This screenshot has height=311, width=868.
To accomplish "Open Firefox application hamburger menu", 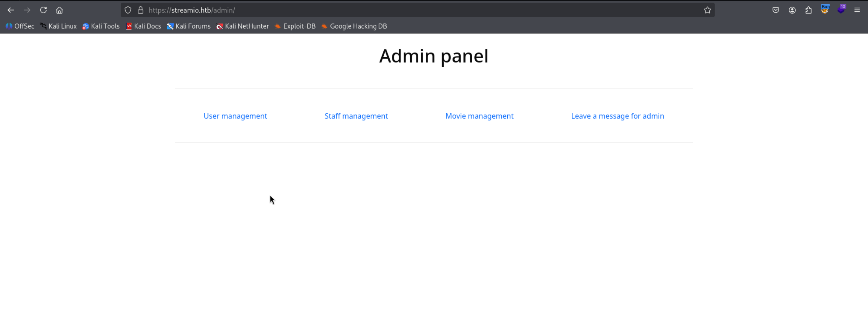I will point(857,10).
